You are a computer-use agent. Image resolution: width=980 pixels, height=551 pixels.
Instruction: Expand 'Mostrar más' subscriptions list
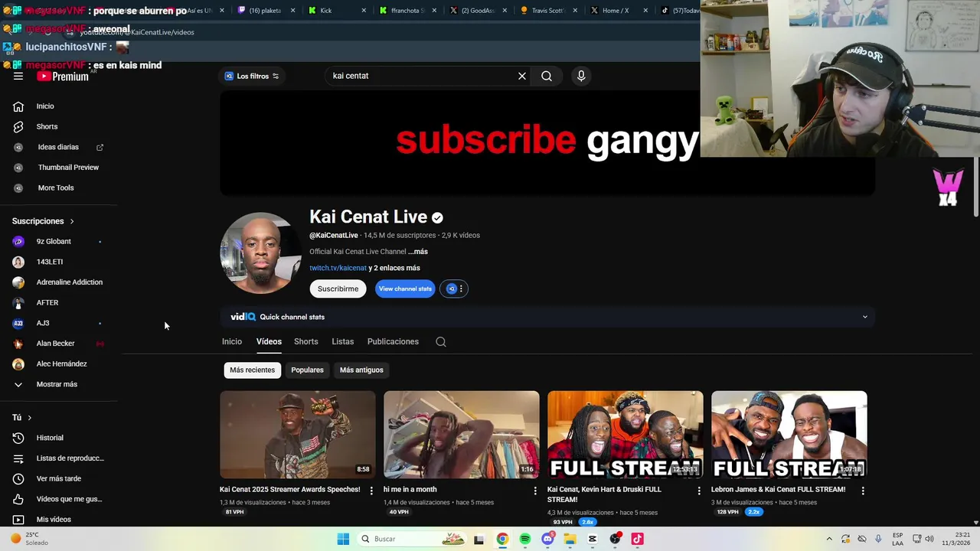click(57, 384)
